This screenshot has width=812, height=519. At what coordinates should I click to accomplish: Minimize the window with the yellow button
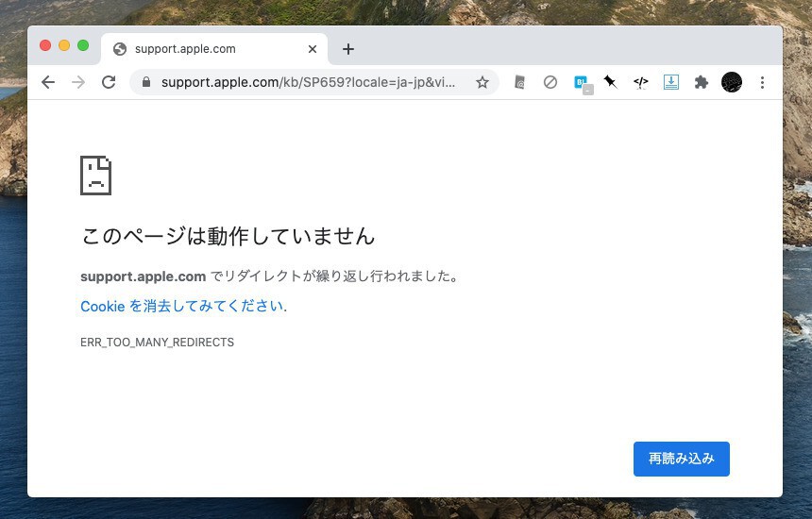(64, 45)
